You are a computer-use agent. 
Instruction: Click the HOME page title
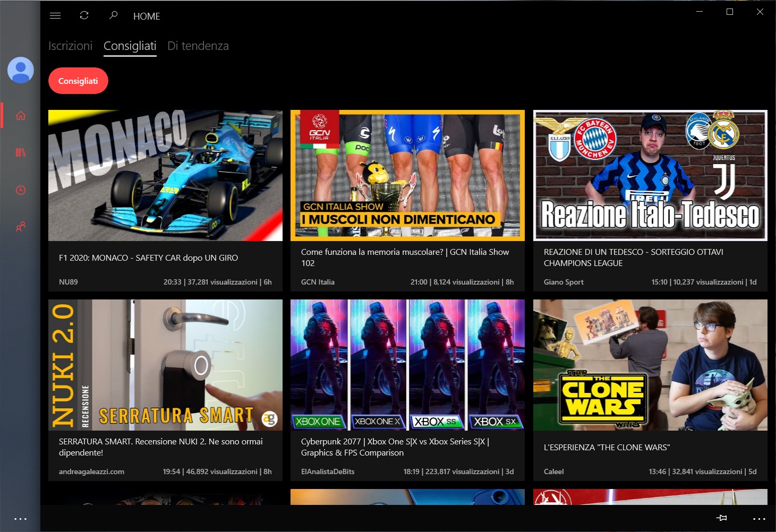tap(147, 16)
